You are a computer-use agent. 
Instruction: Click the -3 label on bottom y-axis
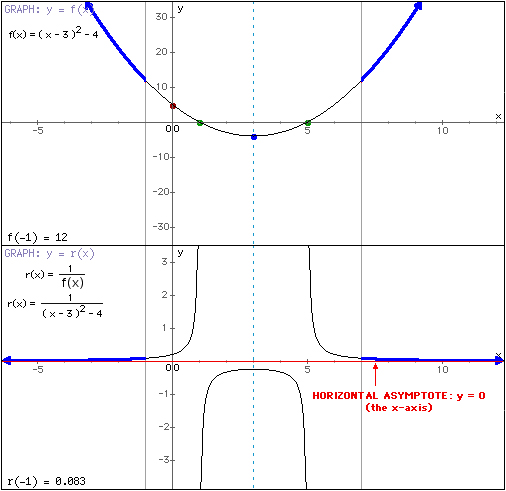(x=163, y=460)
